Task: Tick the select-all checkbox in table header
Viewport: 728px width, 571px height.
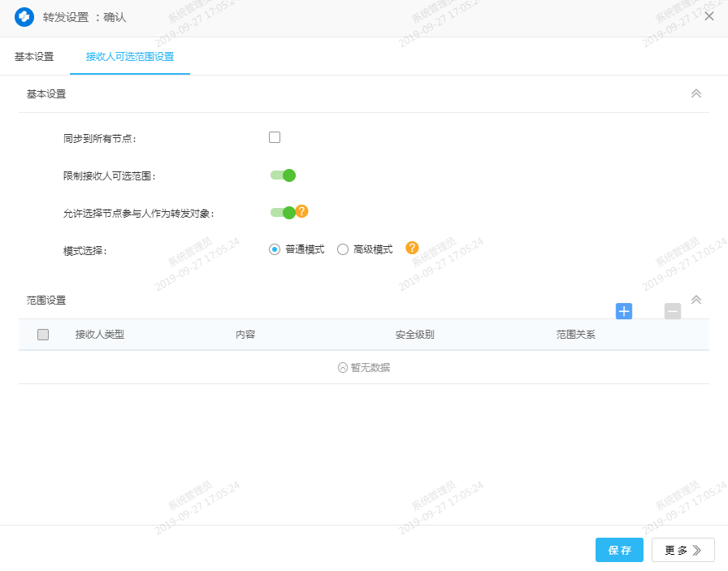Action: pos(43,335)
